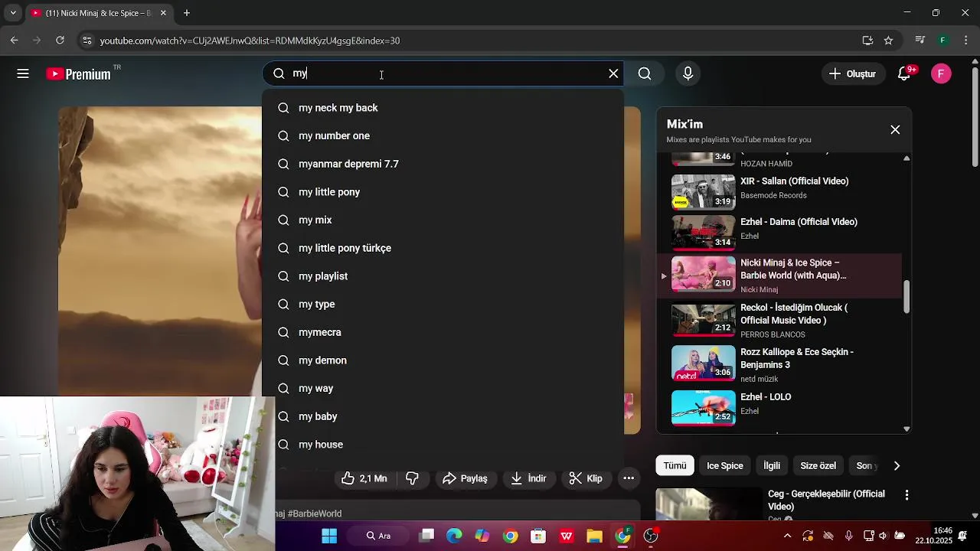Pick suggestion 'my baby'

(443, 416)
